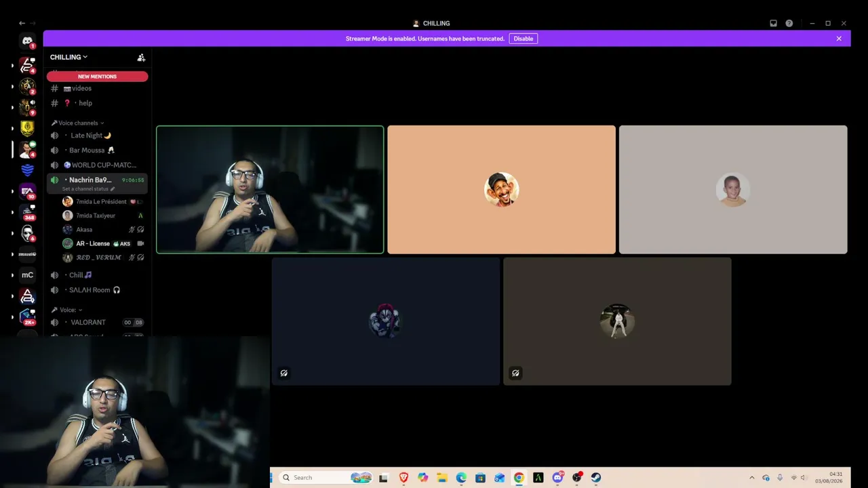Open Microsoft Store from the taskbar

pyautogui.click(x=480, y=477)
